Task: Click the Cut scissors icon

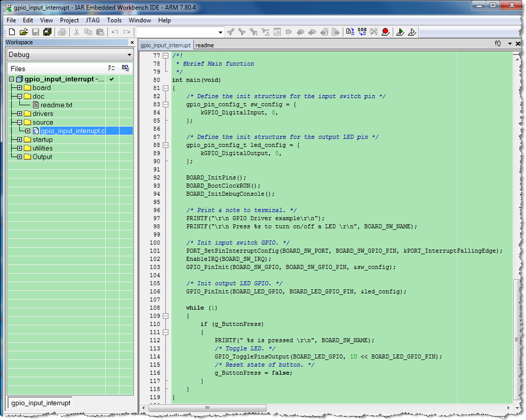Action: (x=76, y=32)
